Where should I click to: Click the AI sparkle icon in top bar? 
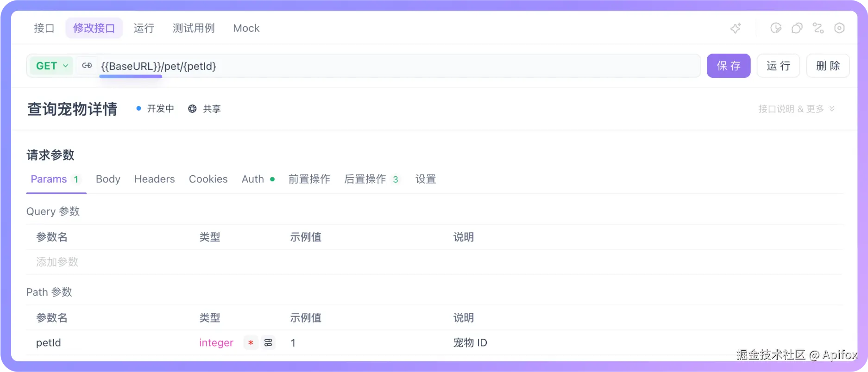736,28
